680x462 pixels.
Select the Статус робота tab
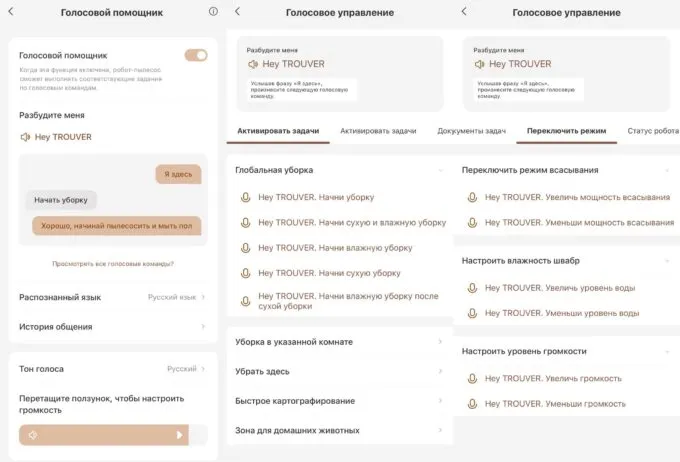click(652, 131)
